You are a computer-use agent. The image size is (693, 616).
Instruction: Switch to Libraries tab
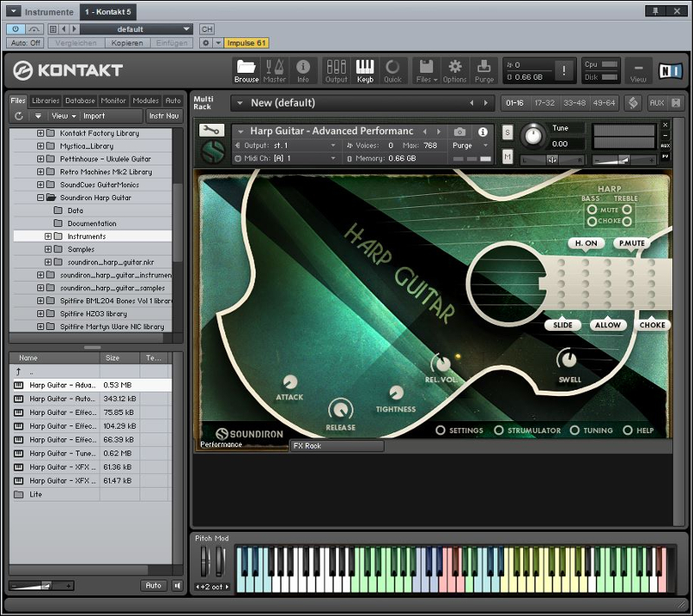click(46, 101)
